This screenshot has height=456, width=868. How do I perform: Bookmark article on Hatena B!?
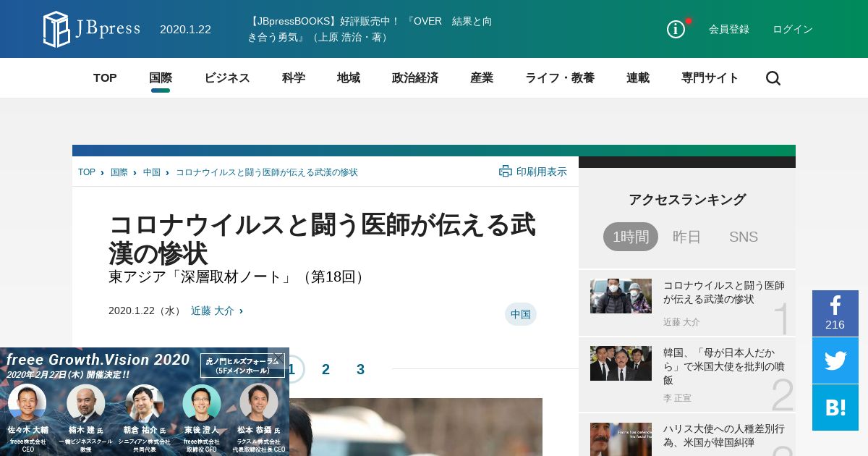point(835,408)
